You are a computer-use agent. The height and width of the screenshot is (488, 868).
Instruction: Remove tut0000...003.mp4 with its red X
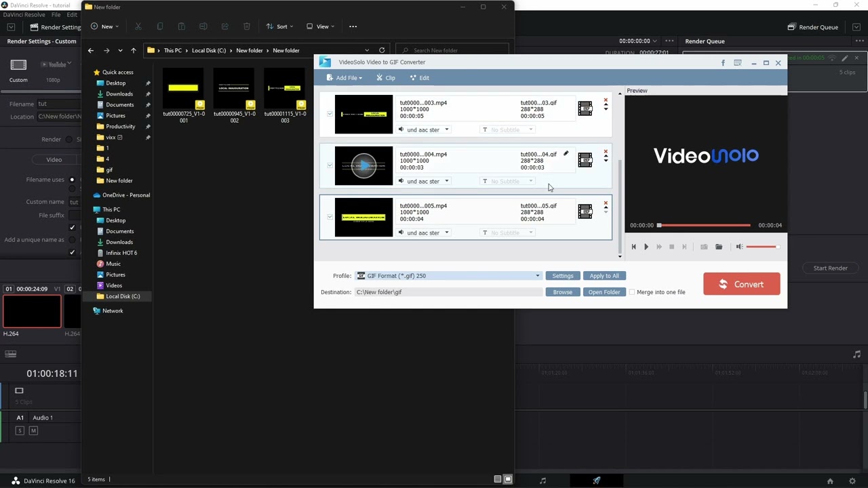[x=606, y=100]
